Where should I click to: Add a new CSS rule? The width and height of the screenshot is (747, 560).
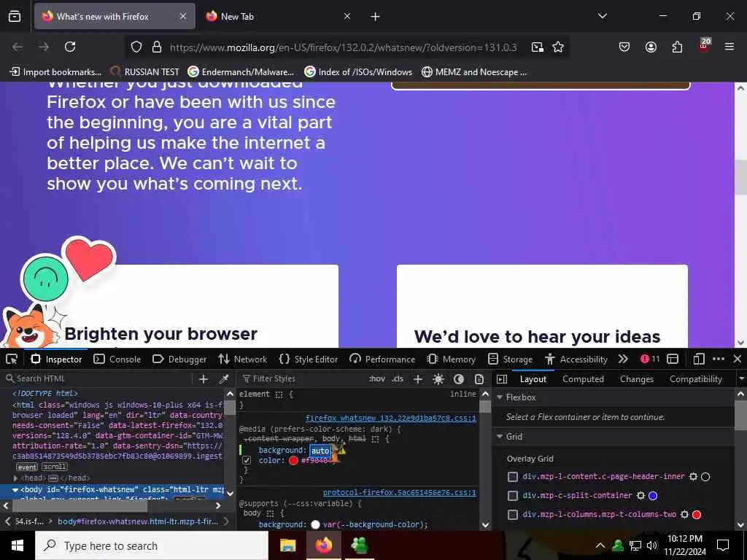[x=418, y=379]
